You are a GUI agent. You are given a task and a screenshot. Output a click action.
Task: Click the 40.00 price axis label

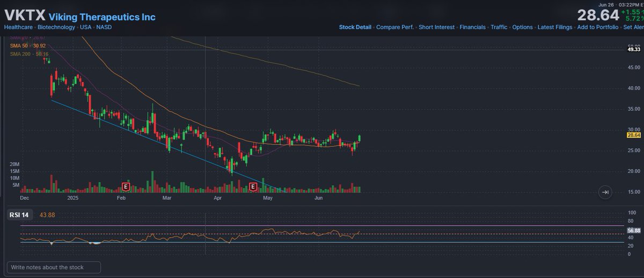634,88
